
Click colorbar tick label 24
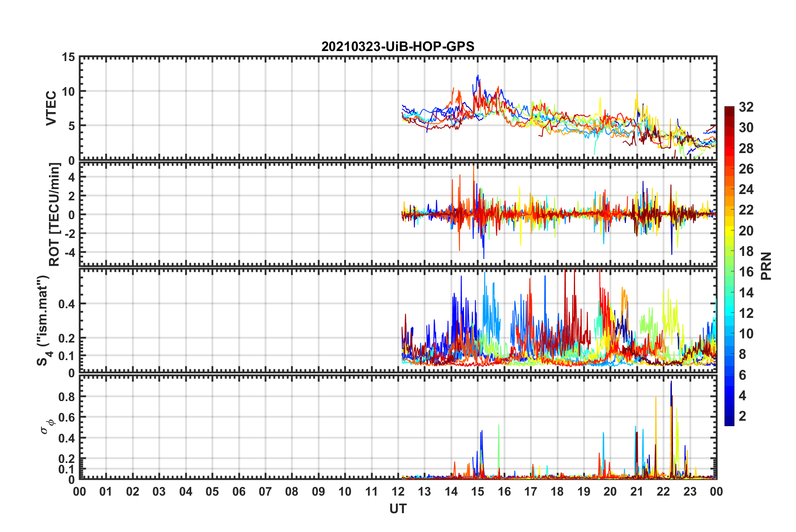pyautogui.click(x=746, y=189)
